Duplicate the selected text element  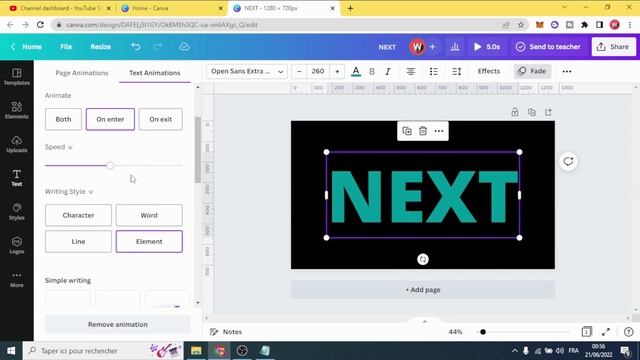pyautogui.click(x=407, y=131)
